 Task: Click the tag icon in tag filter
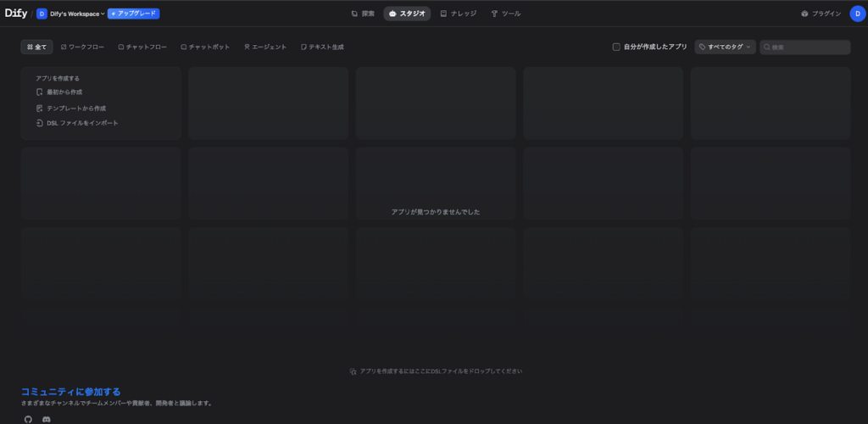[703, 47]
